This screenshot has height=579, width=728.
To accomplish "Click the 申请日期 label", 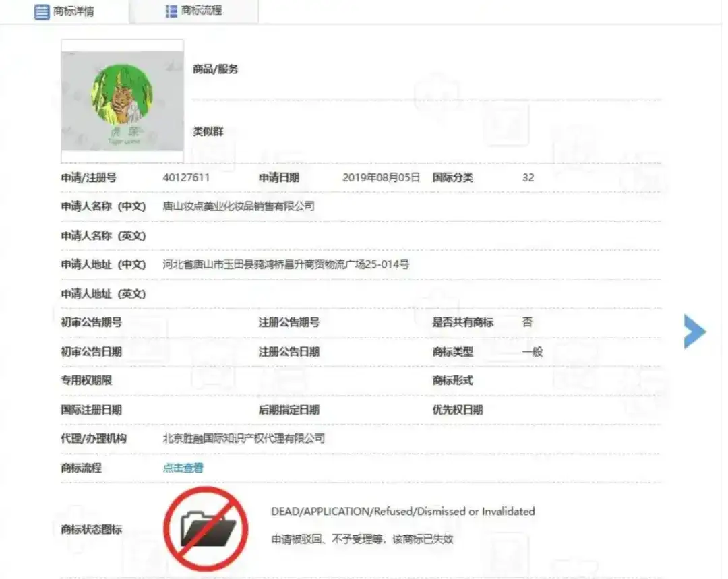I will (x=279, y=177).
